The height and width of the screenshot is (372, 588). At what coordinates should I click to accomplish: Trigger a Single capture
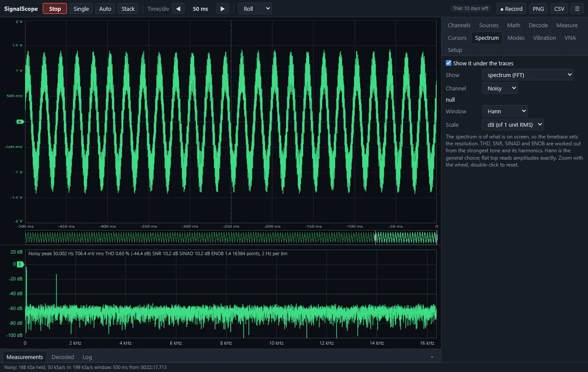point(81,9)
